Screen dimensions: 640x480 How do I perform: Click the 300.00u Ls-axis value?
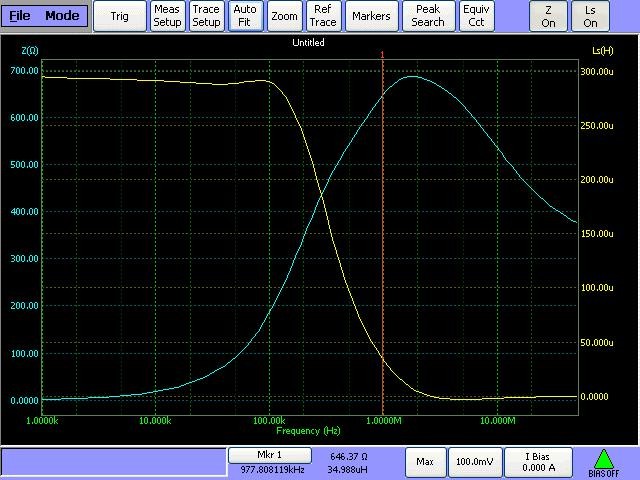pyautogui.click(x=597, y=72)
